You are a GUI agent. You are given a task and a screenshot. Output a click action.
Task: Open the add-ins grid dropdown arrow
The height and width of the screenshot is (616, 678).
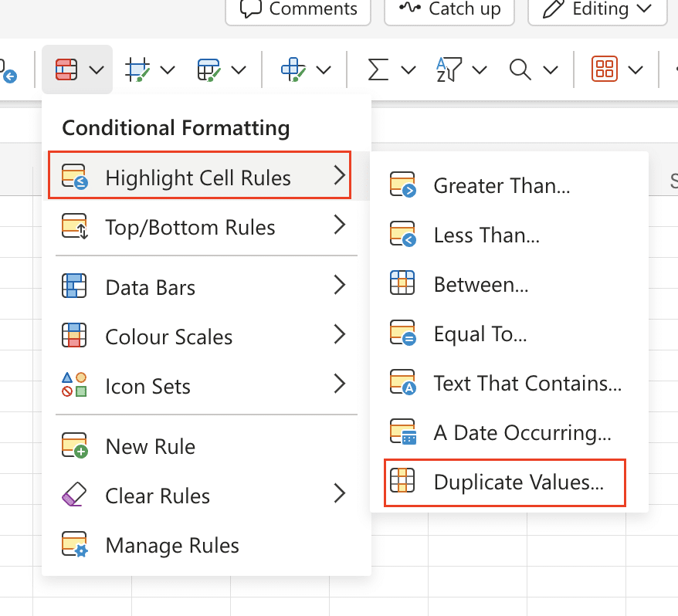636,69
